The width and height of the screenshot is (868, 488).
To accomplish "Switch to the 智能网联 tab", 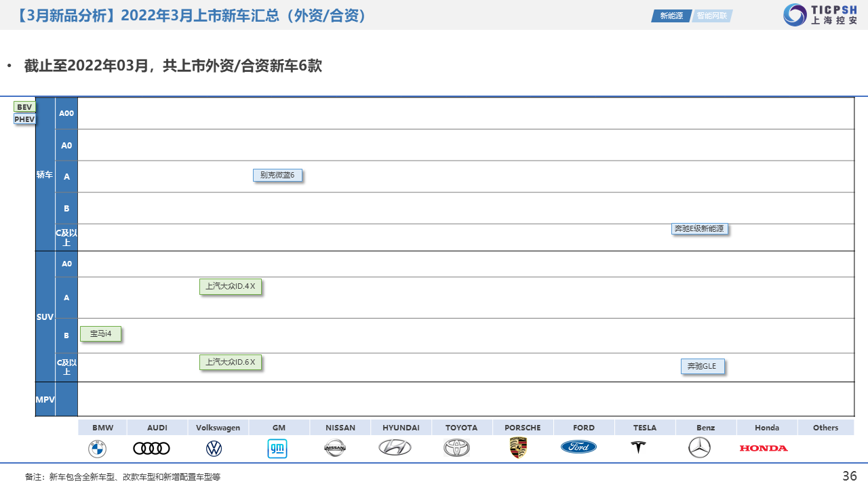I will point(711,16).
